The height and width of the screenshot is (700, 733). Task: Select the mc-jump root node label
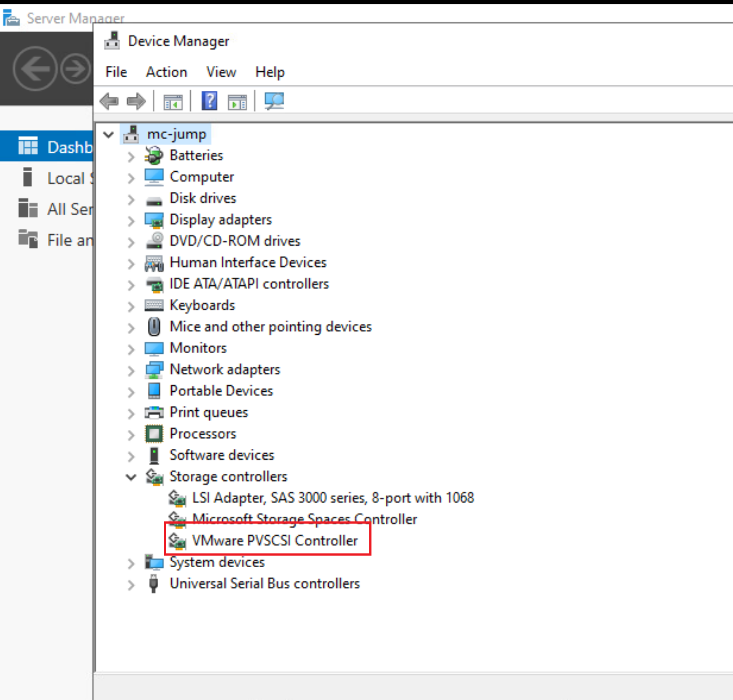pos(177,134)
